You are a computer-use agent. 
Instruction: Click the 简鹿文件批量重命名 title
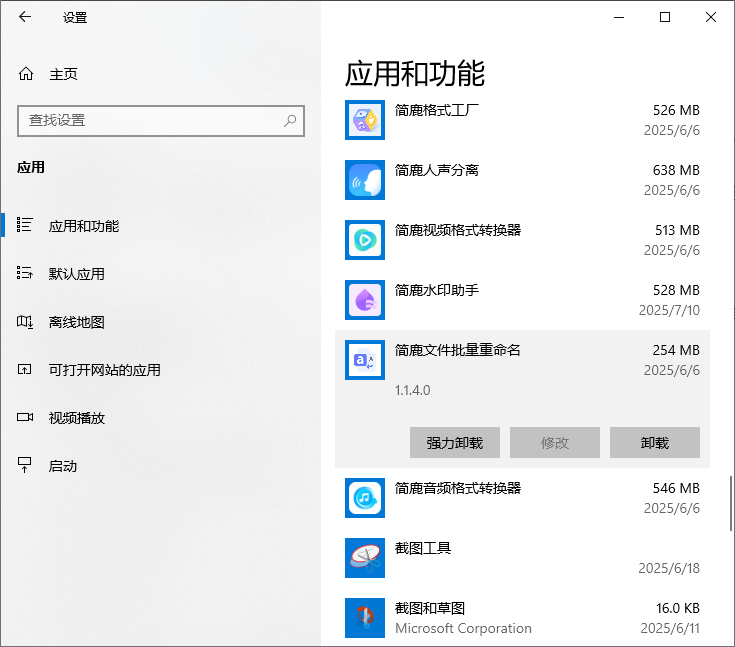(458, 350)
